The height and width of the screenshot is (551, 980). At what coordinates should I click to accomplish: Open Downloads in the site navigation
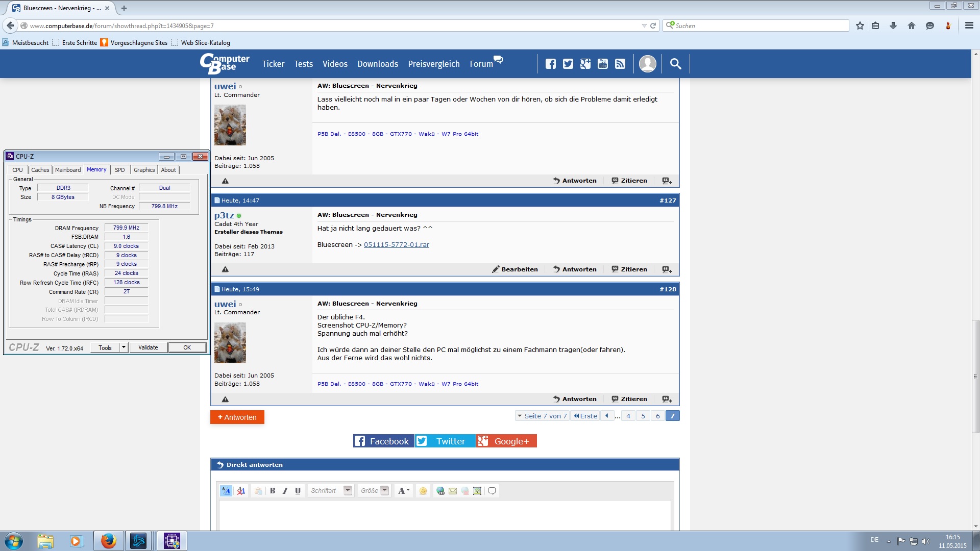pos(377,64)
